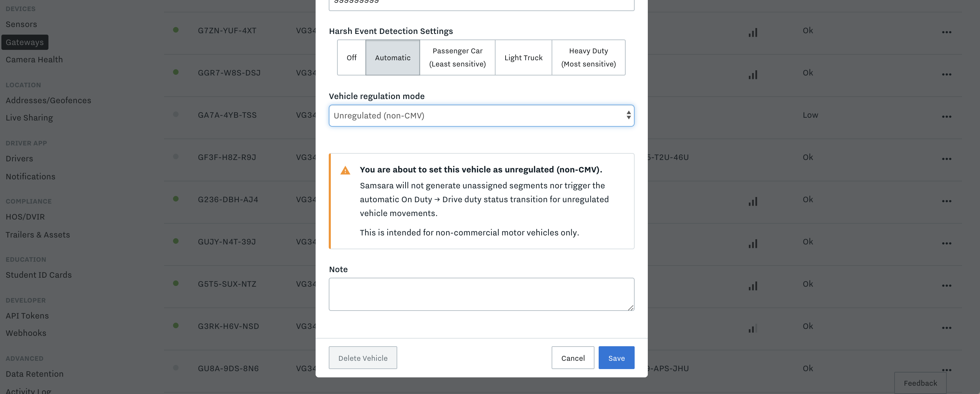Select Gateways in sidebar
This screenshot has height=394, width=980.
click(x=25, y=42)
